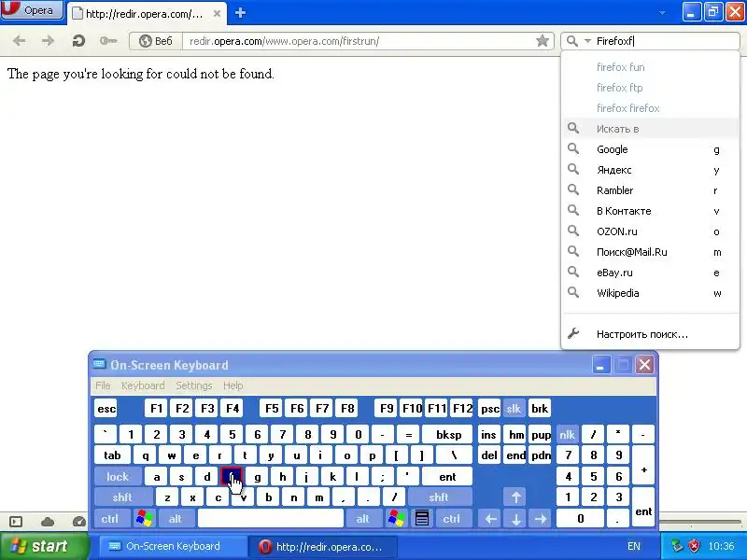
Task: Click the right arrow key
Action: point(541,518)
